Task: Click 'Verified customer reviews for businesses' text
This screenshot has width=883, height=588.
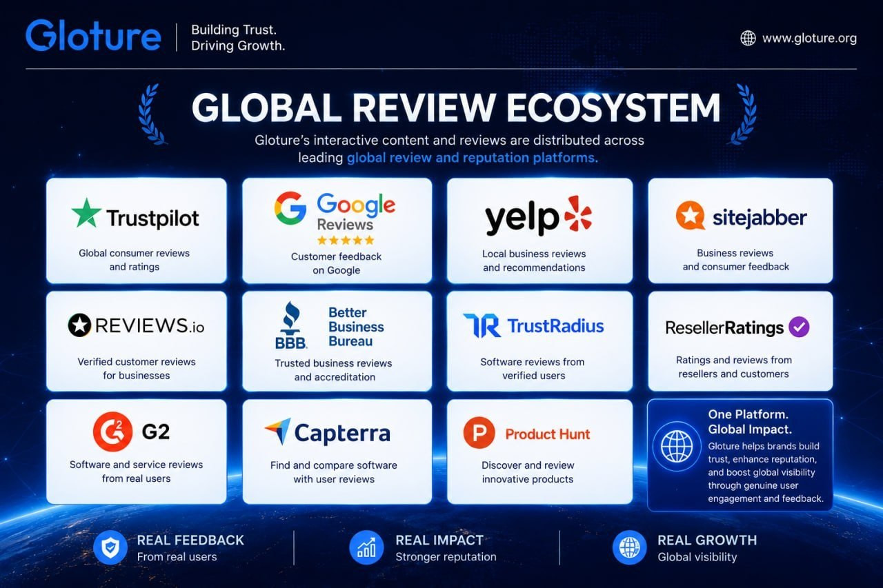Action: click(137, 369)
